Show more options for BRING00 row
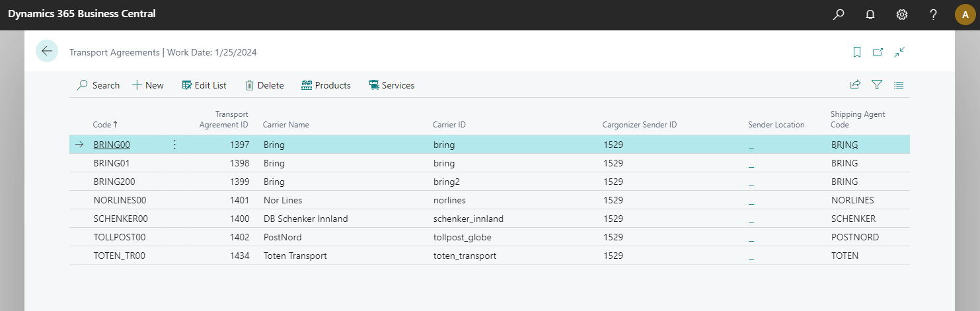The height and width of the screenshot is (311, 980). pyautogui.click(x=174, y=145)
